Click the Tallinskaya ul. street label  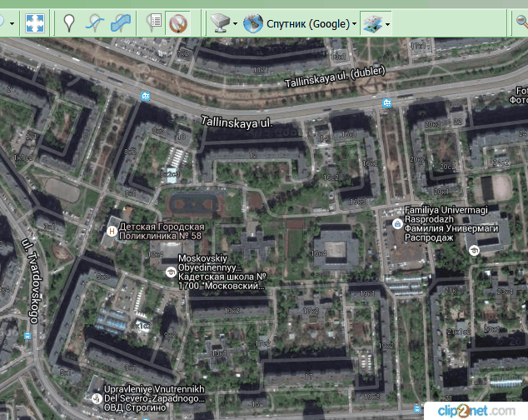point(237,122)
